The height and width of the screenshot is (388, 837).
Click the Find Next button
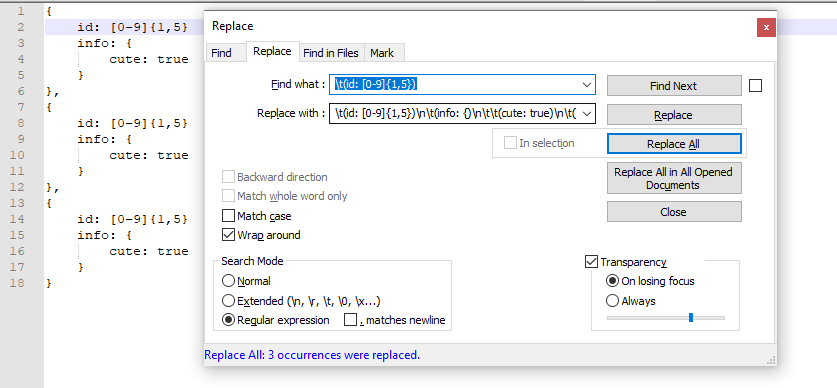click(674, 85)
